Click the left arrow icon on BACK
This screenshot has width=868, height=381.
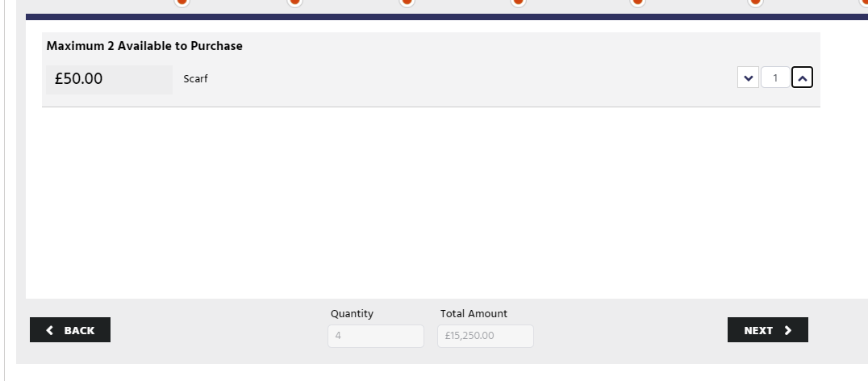50,330
